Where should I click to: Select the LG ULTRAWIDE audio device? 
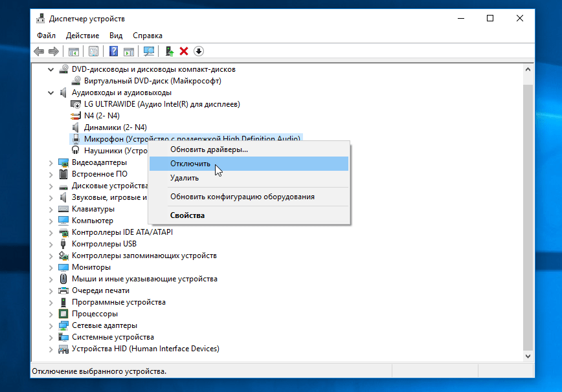coord(162,104)
